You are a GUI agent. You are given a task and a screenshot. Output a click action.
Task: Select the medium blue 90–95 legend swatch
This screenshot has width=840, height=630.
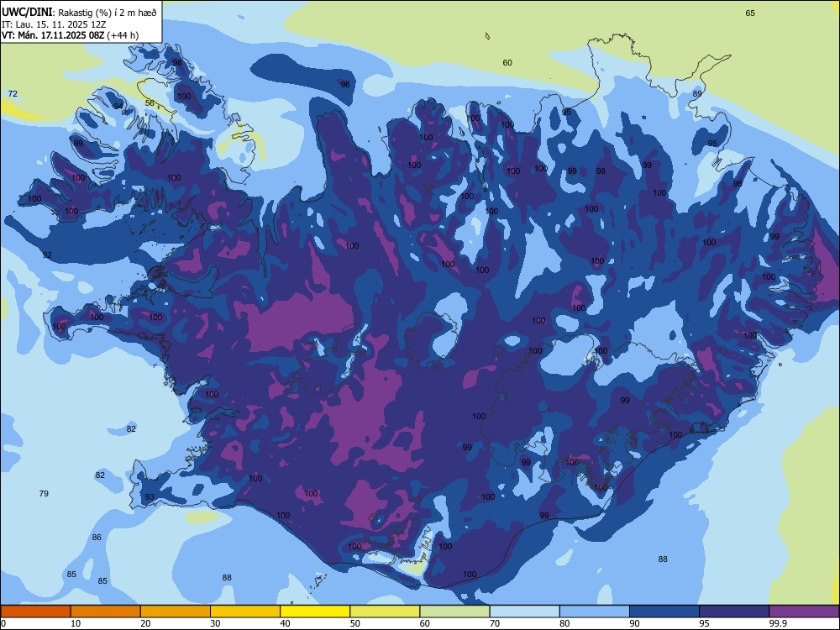click(x=664, y=612)
